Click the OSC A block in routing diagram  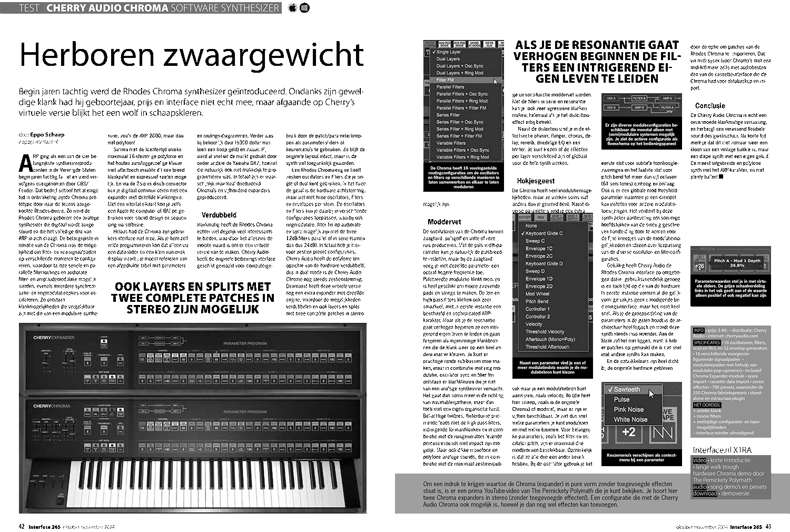point(611,98)
